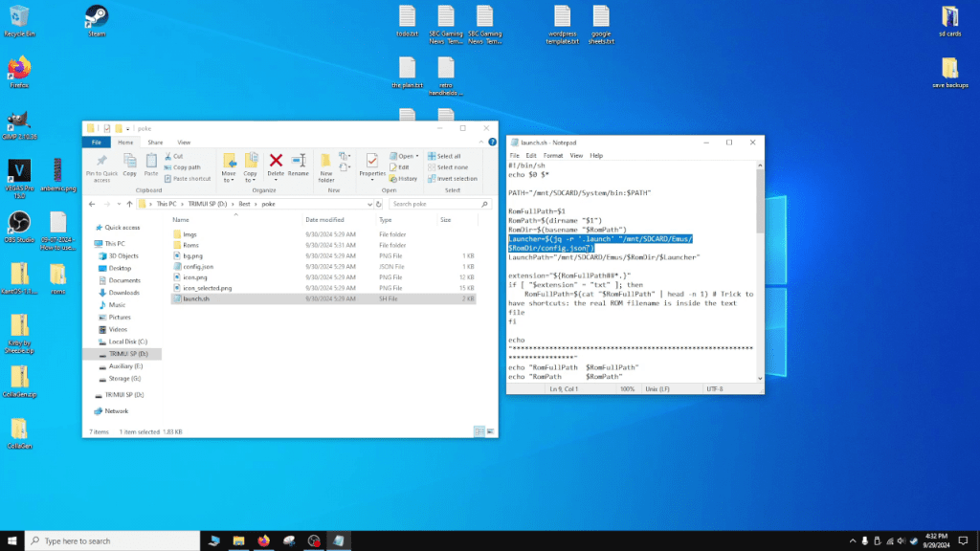The width and height of the screenshot is (980, 551).
Task: Switch to large icons view toggle
Action: click(490, 431)
